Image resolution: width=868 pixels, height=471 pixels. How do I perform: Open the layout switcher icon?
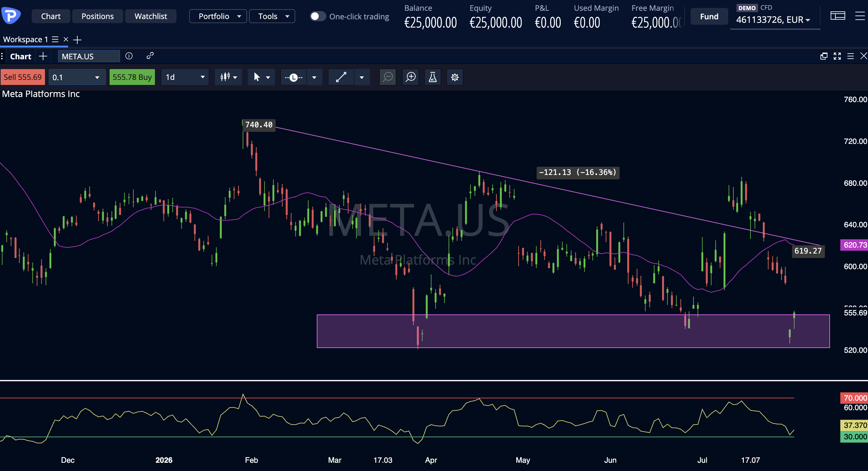838,16
